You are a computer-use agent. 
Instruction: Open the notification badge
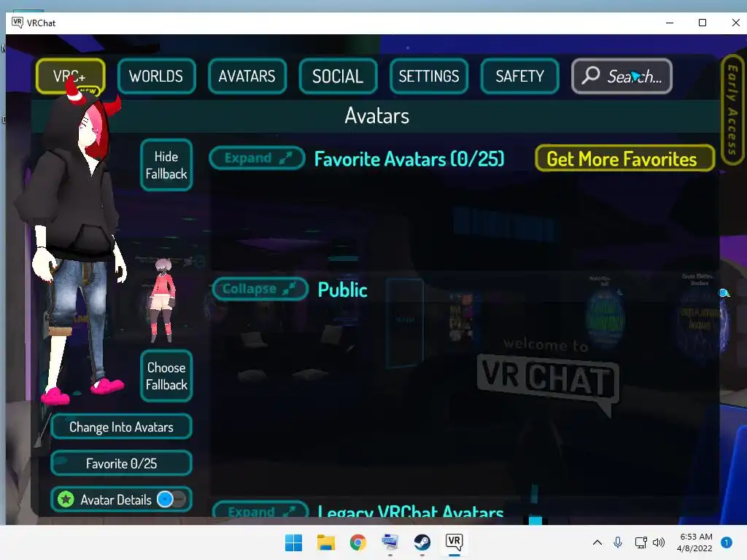point(727,542)
